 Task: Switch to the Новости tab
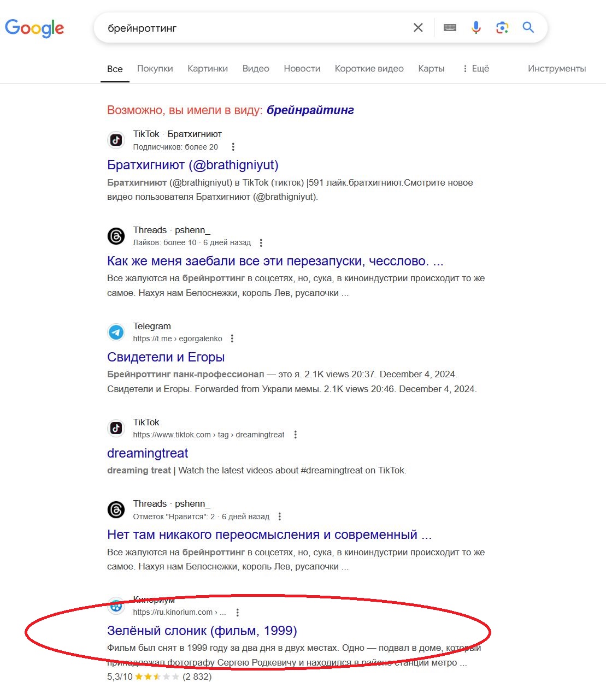pyautogui.click(x=302, y=69)
